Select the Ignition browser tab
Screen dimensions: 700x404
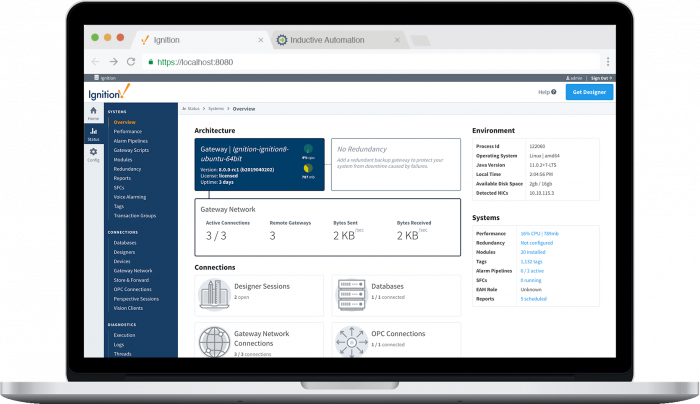[x=201, y=40]
